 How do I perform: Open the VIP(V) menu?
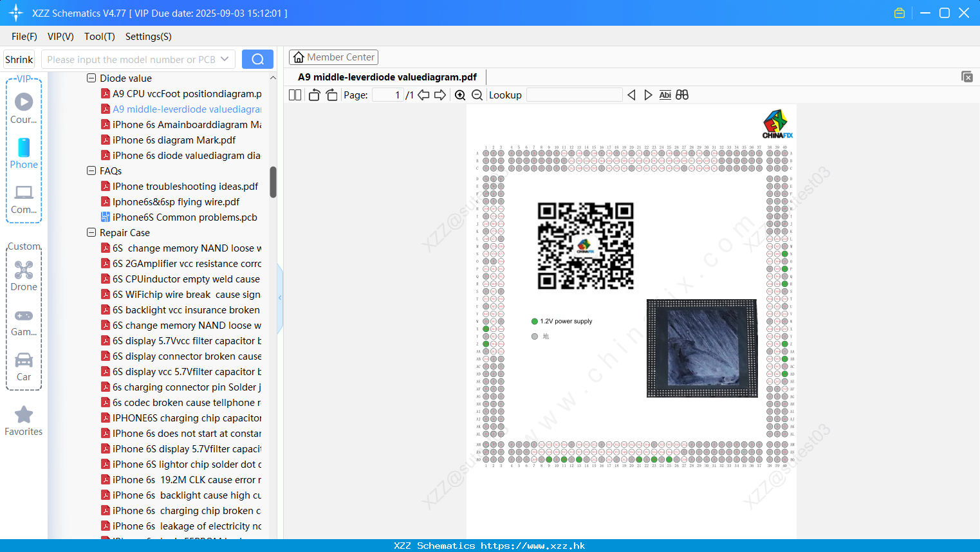point(60,37)
